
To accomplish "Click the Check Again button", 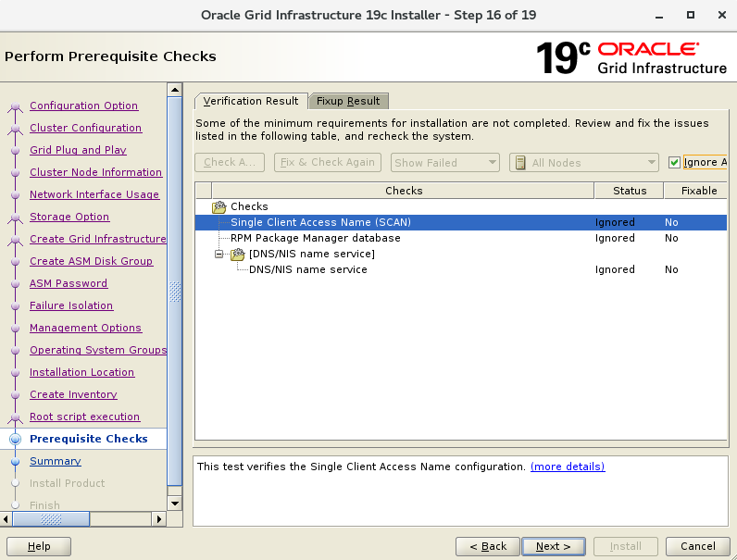I will [230, 163].
